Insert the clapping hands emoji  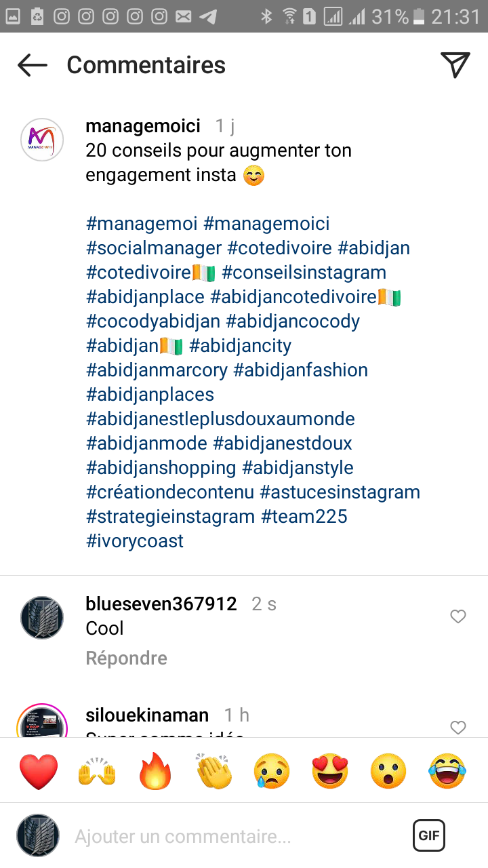point(213,772)
